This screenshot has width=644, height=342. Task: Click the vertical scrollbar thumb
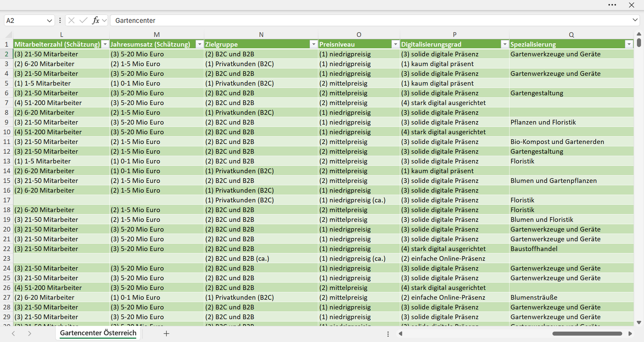pos(639,43)
